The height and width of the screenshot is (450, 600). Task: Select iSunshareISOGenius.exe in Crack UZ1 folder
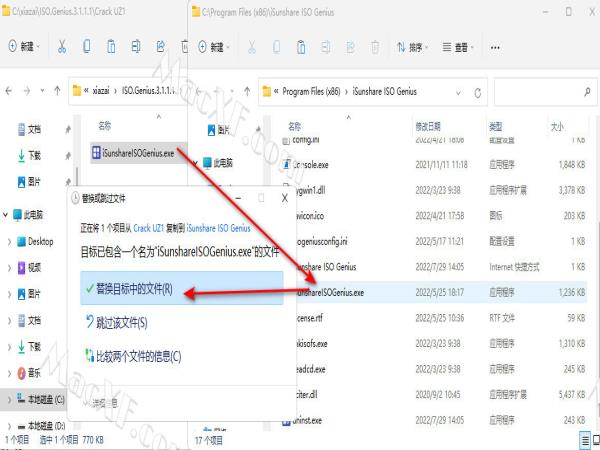[138, 153]
